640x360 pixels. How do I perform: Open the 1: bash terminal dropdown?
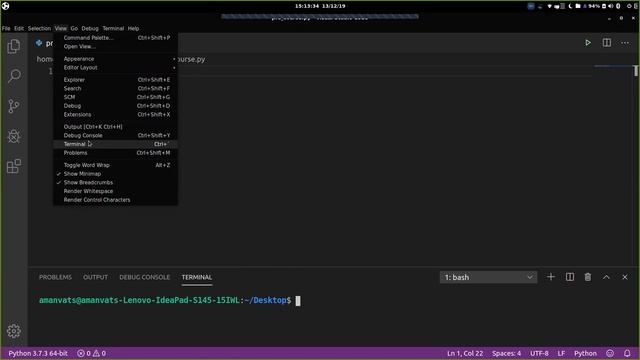488,277
